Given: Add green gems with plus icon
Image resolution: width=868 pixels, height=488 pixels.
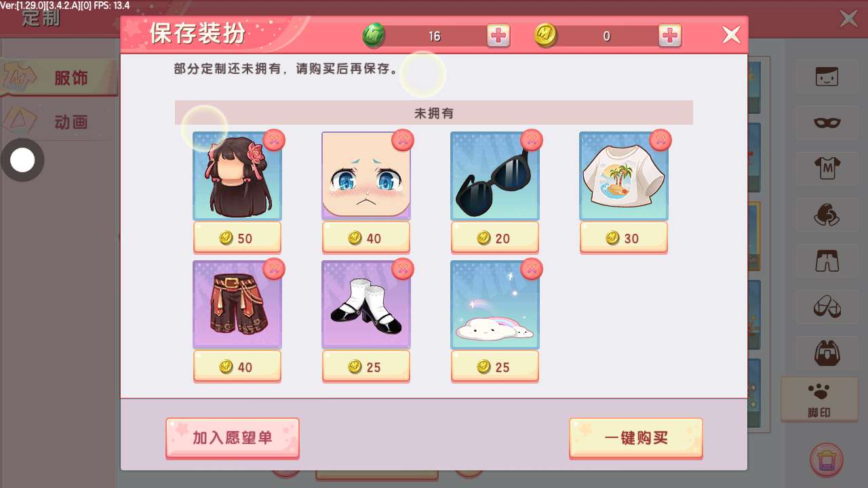Looking at the screenshot, I should pyautogui.click(x=498, y=36).
